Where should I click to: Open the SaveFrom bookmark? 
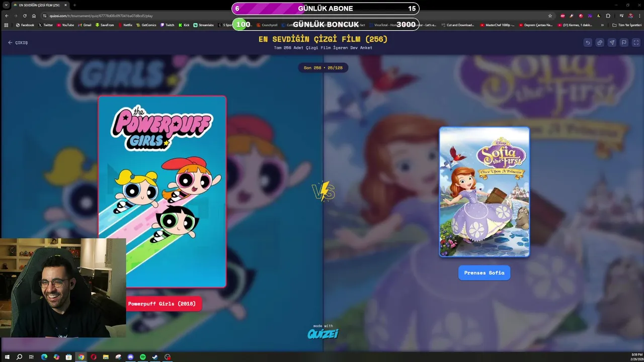click(105, 25)
